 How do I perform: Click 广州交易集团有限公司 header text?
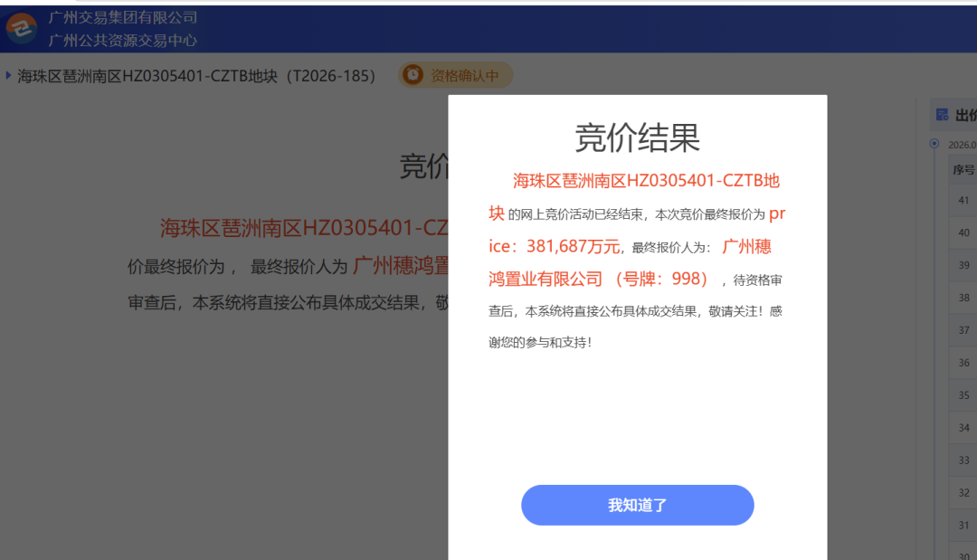[x=123, y=17]
